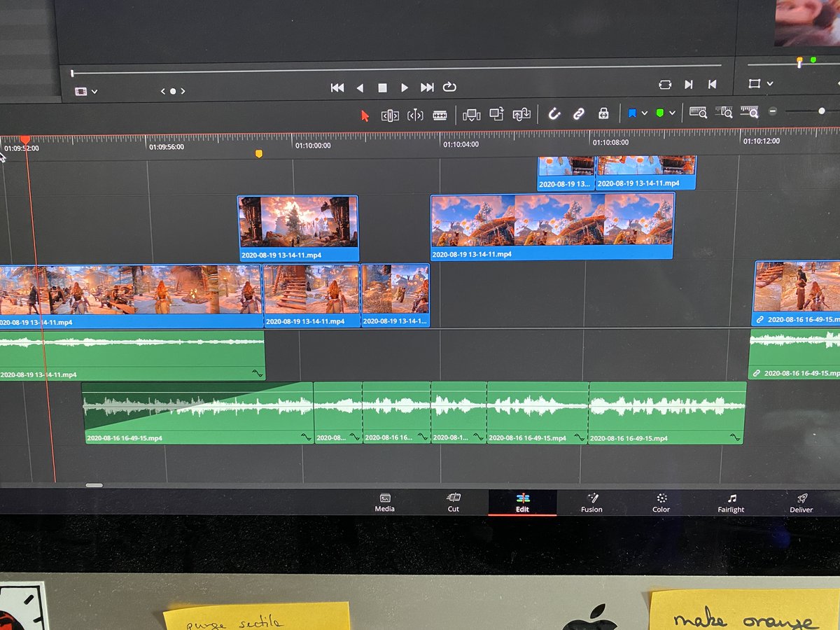This screenshot has width=840, height=630.
Task: Open the Fusion page tab
Action: tap(591, 503)
